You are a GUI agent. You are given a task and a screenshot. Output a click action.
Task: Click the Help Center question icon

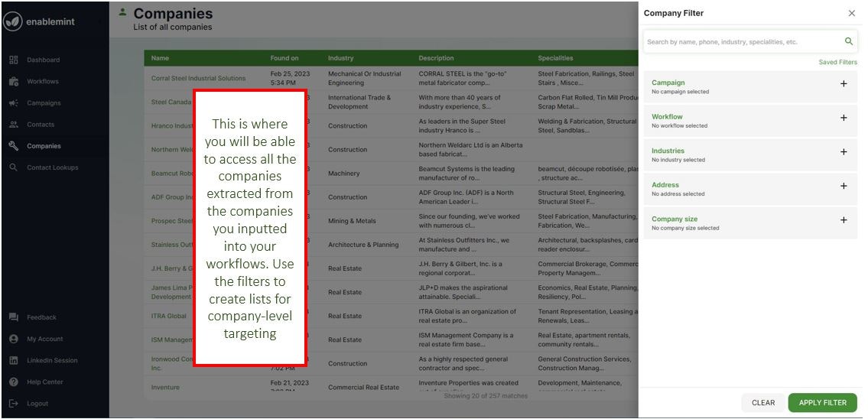(x=14, y=382)
